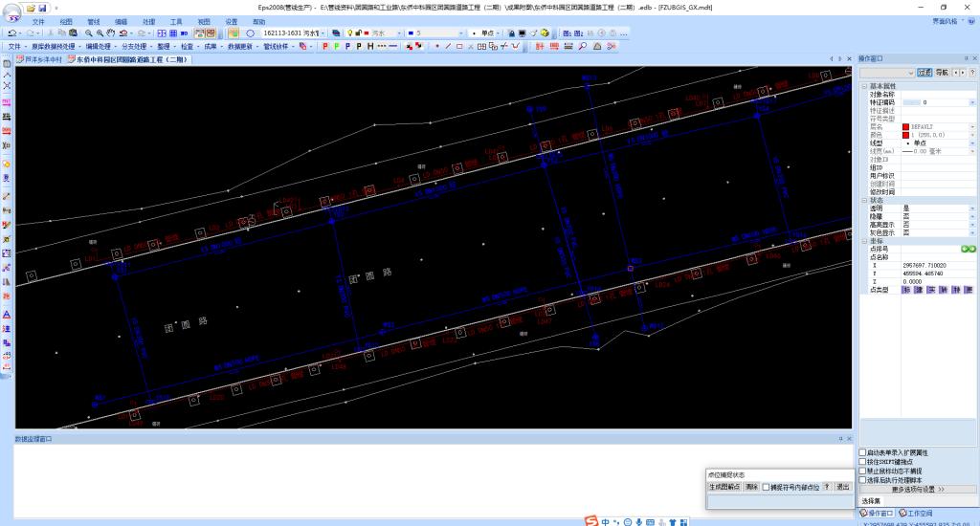Viewport: 980px width, 526px height.
Task: Click the red 颜色 color swatch
Action: pos(906,135)
